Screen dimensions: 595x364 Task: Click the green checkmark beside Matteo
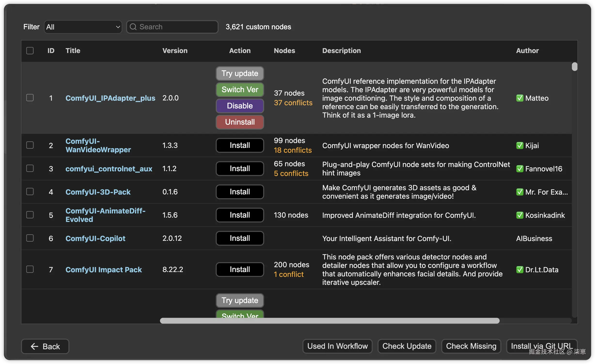point(520,98)
